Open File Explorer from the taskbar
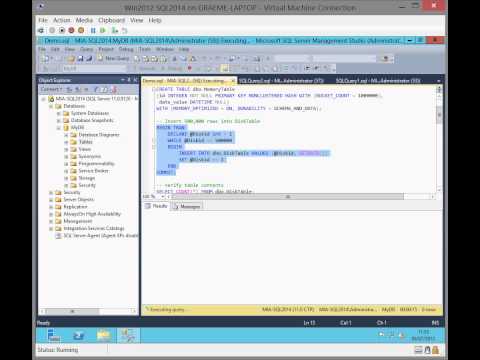Image resolution: width=480 pixels, height=360 pixels. [x=104, y=335]
